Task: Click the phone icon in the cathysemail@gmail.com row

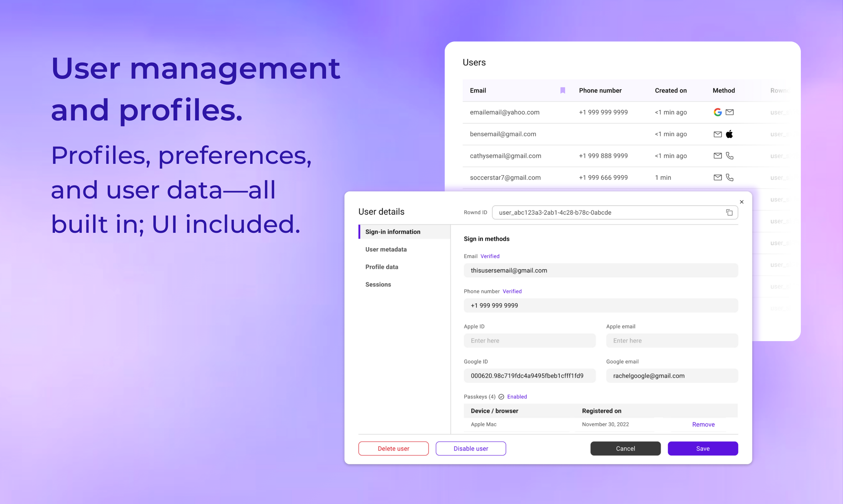Action: (x=730, y=155)
